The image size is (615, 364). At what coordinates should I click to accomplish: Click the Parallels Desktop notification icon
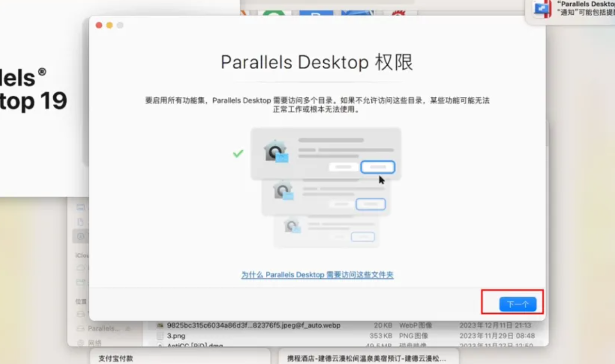point(542,9)
